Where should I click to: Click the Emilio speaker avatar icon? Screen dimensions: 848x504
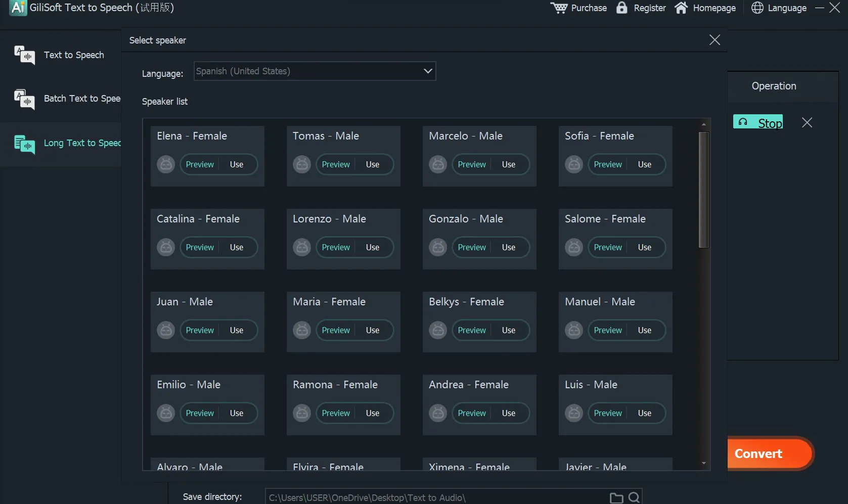[166, 413]
